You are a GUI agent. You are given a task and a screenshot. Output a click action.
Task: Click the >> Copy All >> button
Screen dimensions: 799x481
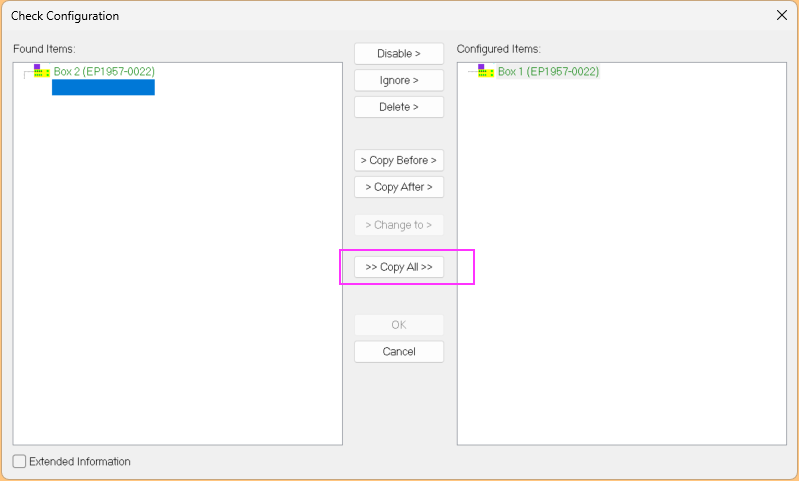tap(399, 267)
